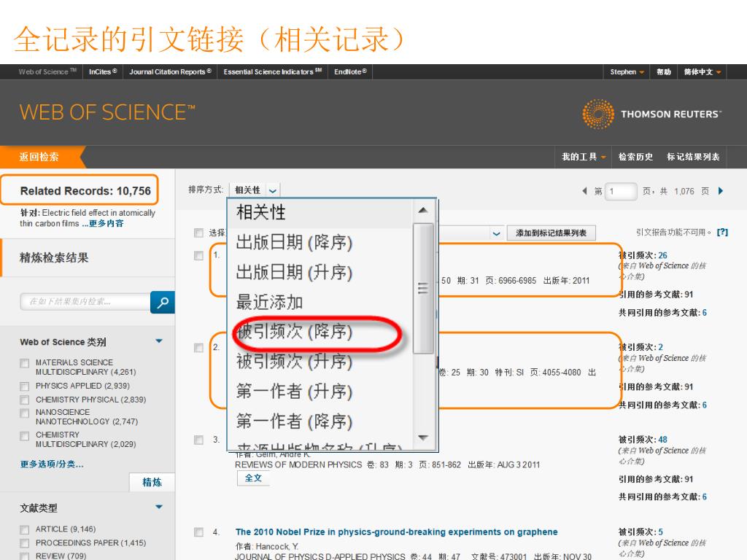
Task: Select result record number 2 checkbox
Action: pyautogui.click(x=198, y=348)
